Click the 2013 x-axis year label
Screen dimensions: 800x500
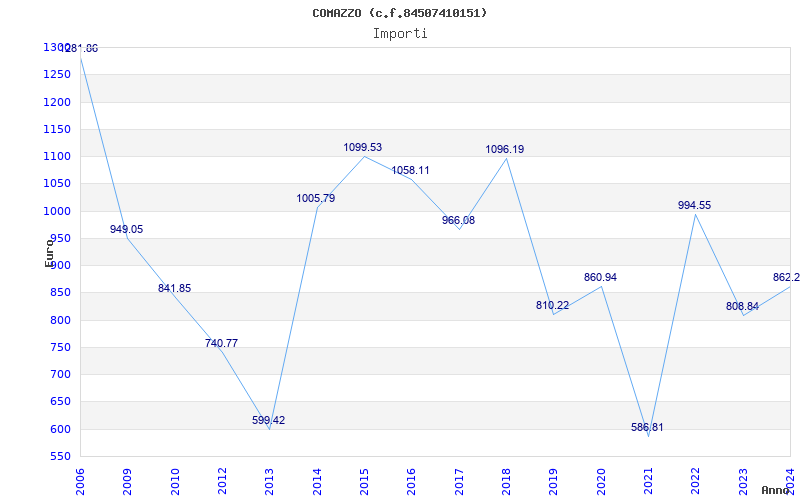269,482
